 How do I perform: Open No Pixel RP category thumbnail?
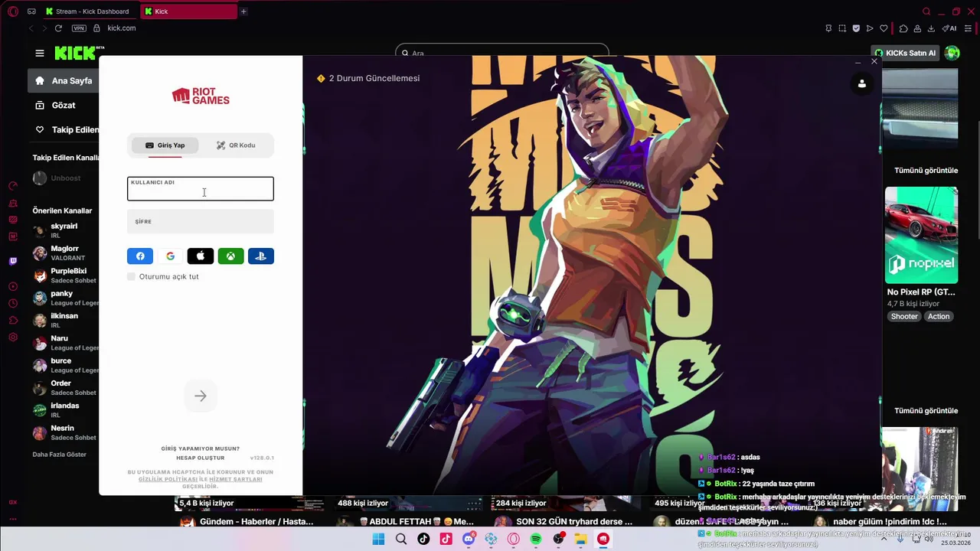[921, 235]
